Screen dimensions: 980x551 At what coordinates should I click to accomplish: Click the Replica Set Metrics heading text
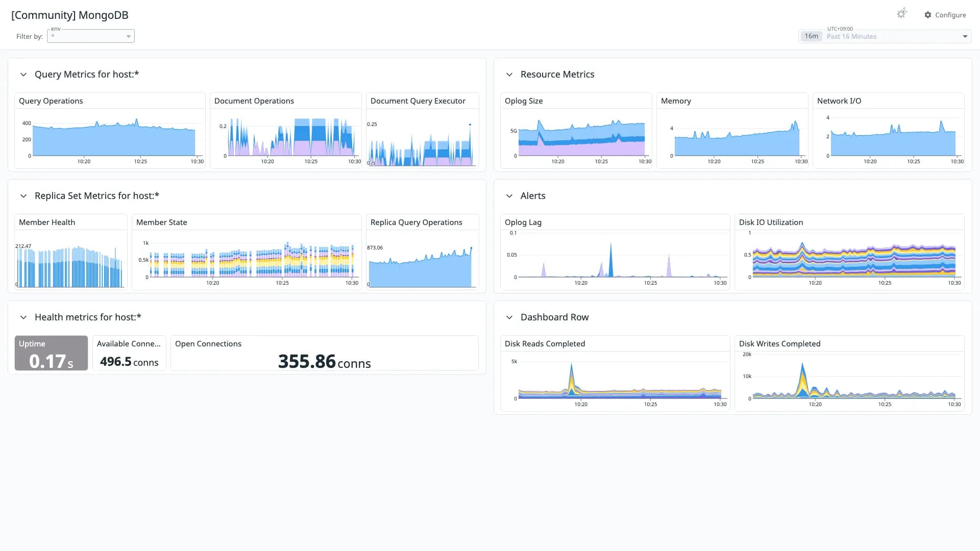click(x=97, y=196)
